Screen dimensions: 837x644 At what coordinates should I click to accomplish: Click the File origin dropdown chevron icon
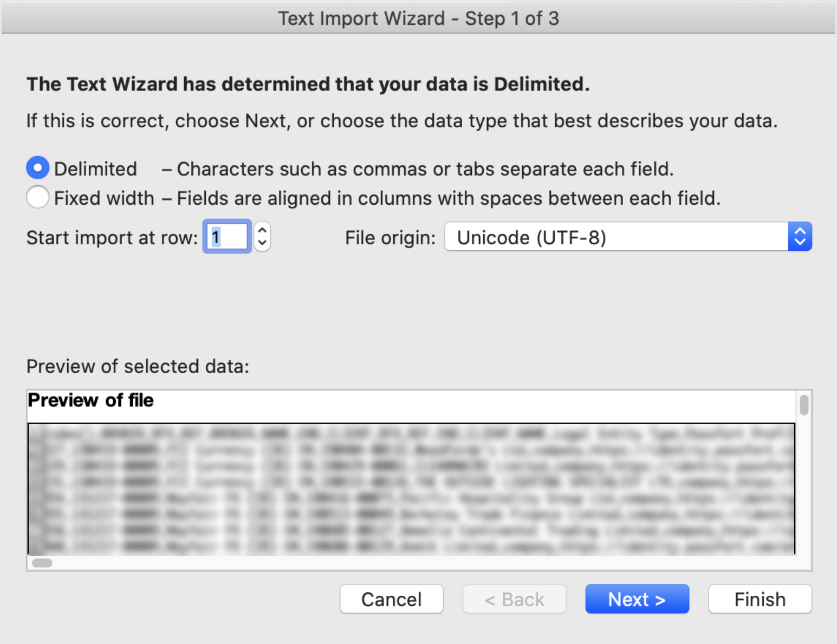(800, 237)
